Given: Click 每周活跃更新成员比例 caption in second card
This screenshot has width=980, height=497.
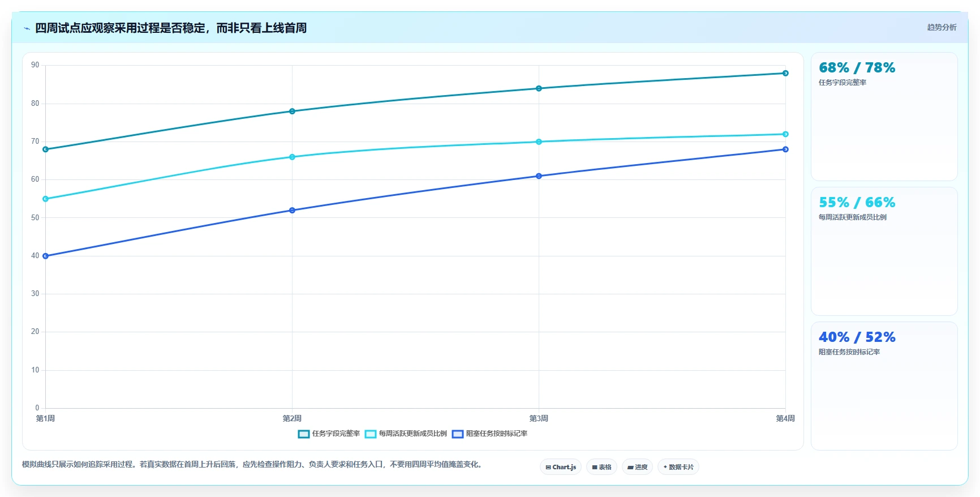Looking at the screenshot, I should [x=853, y=217].
